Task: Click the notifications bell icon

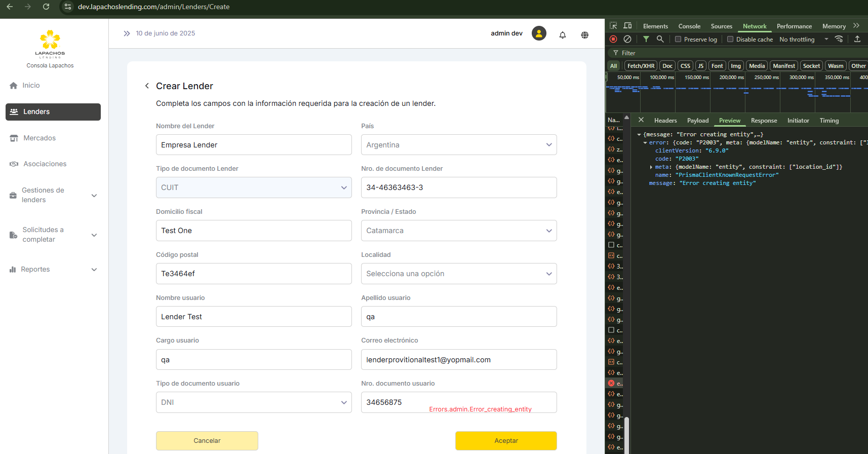Action: (562, 35)
